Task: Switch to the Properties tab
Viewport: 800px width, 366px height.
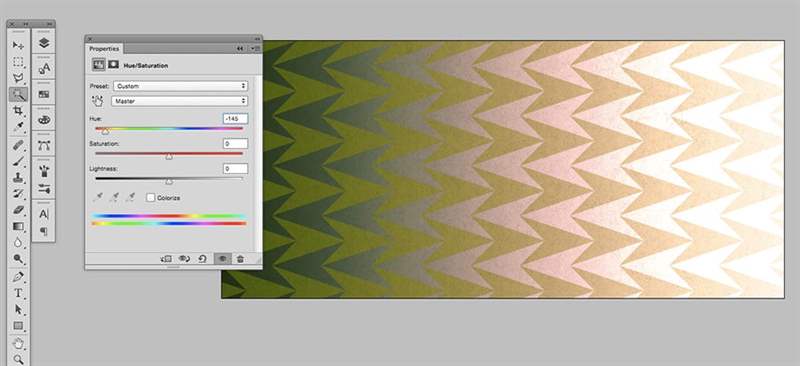Action: [104, 48]
